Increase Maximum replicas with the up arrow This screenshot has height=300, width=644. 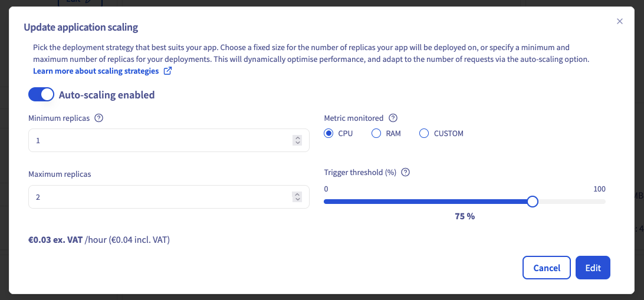(297, 194)
